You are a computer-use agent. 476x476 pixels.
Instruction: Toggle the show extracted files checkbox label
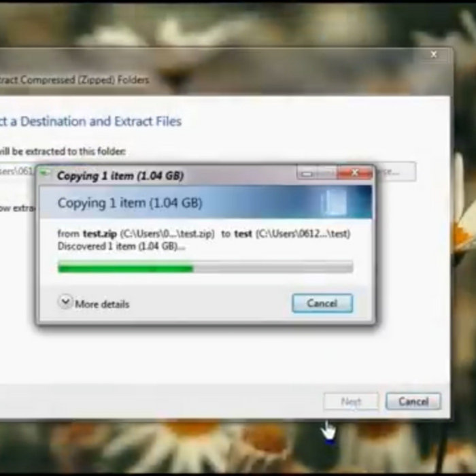pos(15,208)
